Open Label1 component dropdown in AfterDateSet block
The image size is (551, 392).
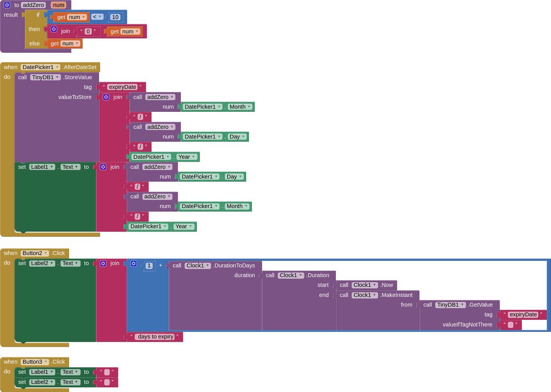(x=42, y=167)
